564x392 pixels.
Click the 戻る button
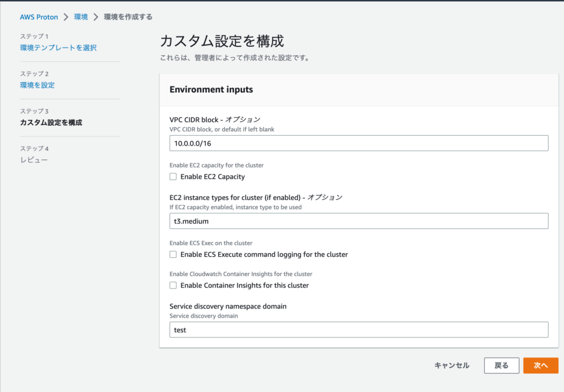click(501, 366)
